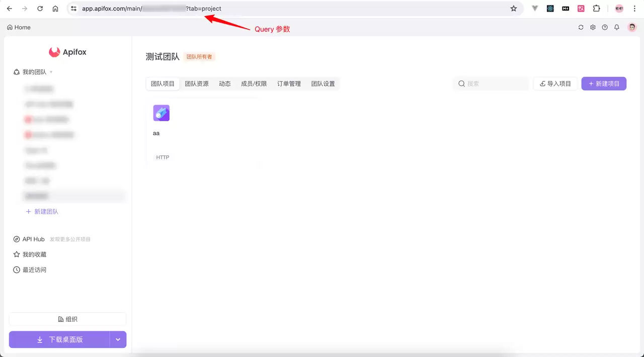Switch to the 团队项目 tab
Screen dimensions: 644x357
[163, 84]
